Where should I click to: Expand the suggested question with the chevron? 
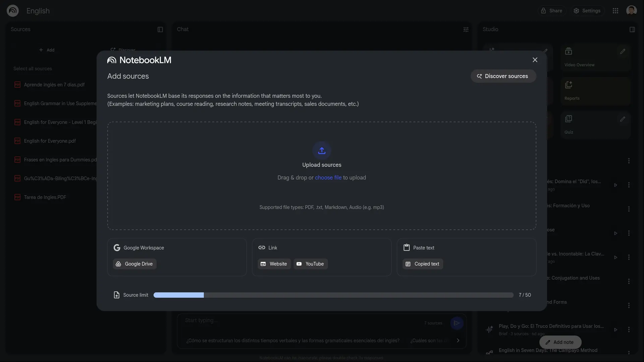click(x=458, y=340)
